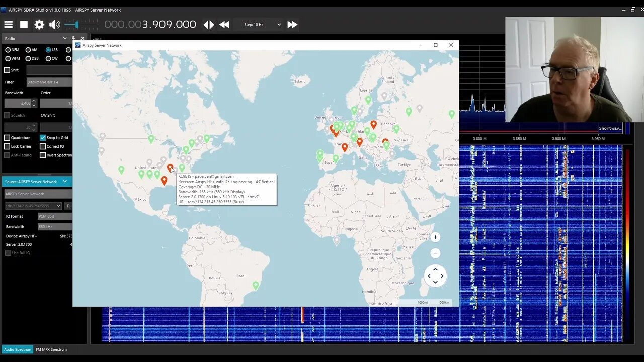Pan the map left with arrow
Viewport: 644px width, 362px height.
(x=429, y=276)
